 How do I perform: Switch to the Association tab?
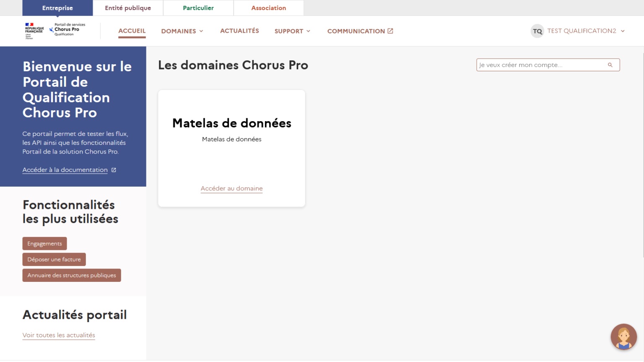269,8
